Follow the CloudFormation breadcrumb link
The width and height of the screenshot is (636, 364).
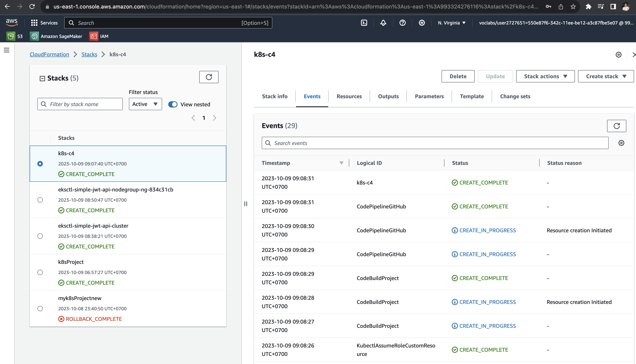(49, 54)
